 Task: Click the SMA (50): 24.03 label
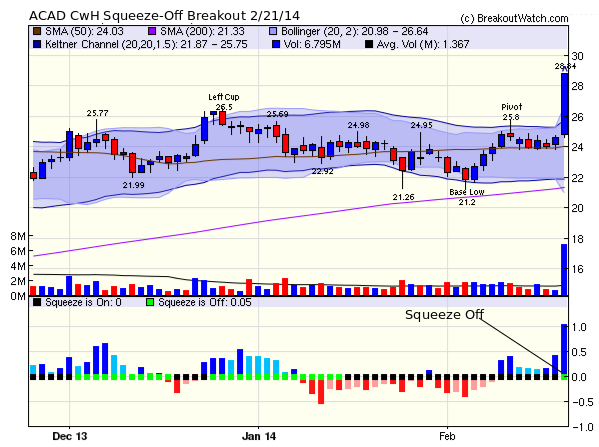[84, 31]
